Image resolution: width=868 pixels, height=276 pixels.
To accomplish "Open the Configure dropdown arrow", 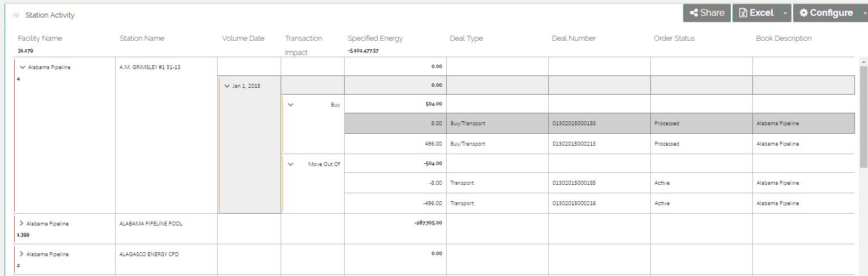I will pos(864,13).
